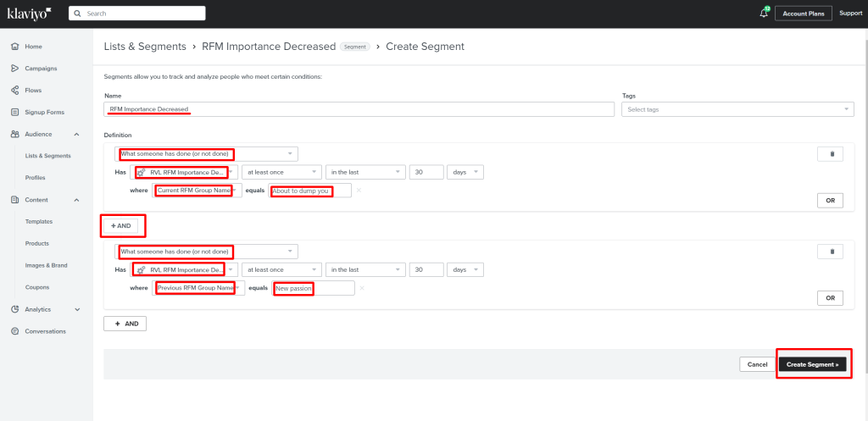Click the Account Plans button
The height and width of the screenshot is (421, 868).
point(803,14)
